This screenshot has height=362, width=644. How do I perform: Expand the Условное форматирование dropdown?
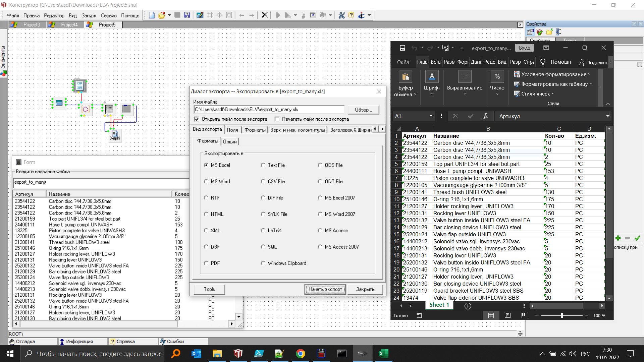coord(589,74)
